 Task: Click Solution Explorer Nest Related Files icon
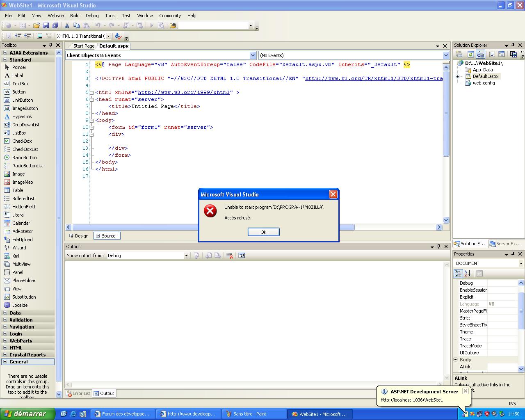coord(480,54)
